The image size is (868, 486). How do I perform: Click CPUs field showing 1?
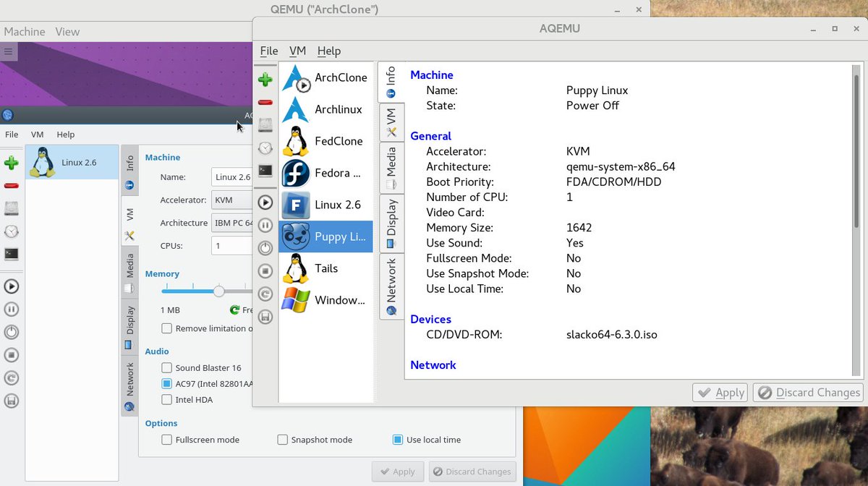[231, 246]
